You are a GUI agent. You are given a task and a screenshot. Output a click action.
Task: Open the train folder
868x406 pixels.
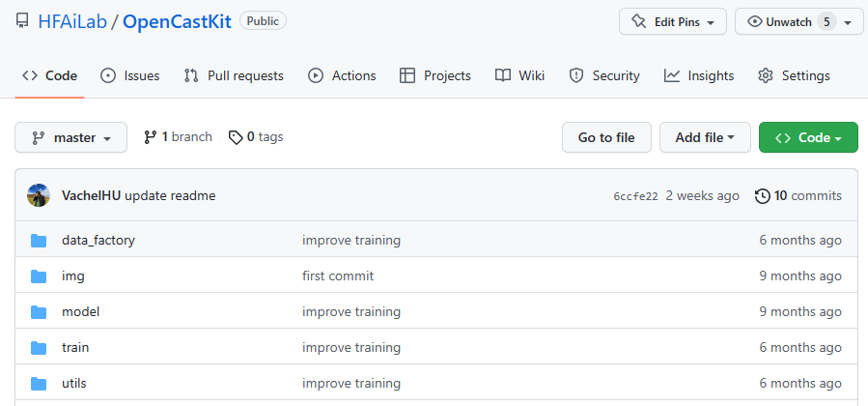pos(75,347)
